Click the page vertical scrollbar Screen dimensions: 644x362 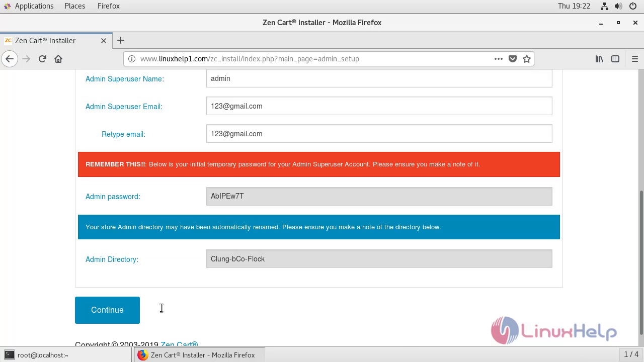tap(641, 261)
